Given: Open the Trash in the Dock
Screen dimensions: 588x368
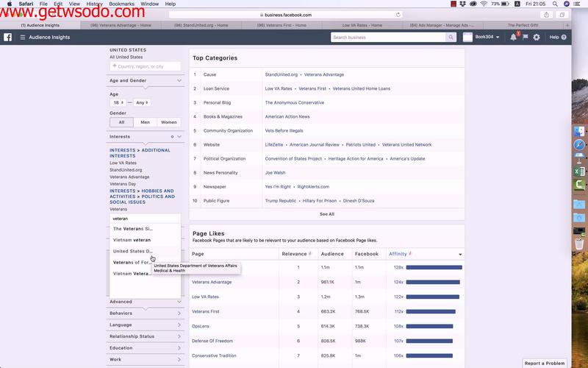Looking at the screenshot, I should pyautogui.click(x=579, y=243).
